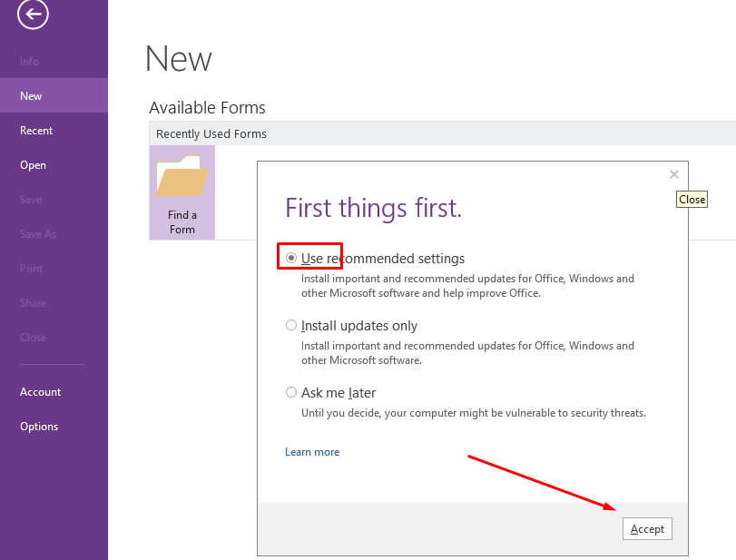The image size is (736, 560).
Task: Choose Install updates only radio option
Action: click(x=291, y=325)
